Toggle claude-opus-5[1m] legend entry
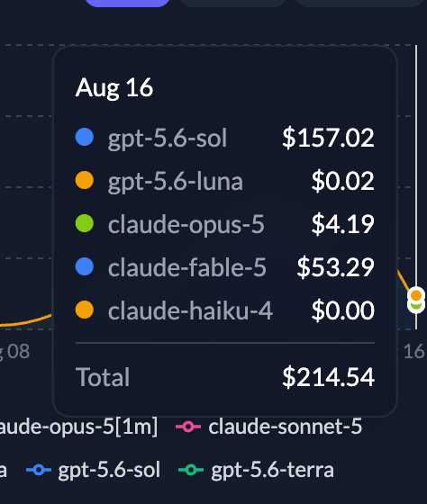The image size is (427, 504). click(78, 427)
